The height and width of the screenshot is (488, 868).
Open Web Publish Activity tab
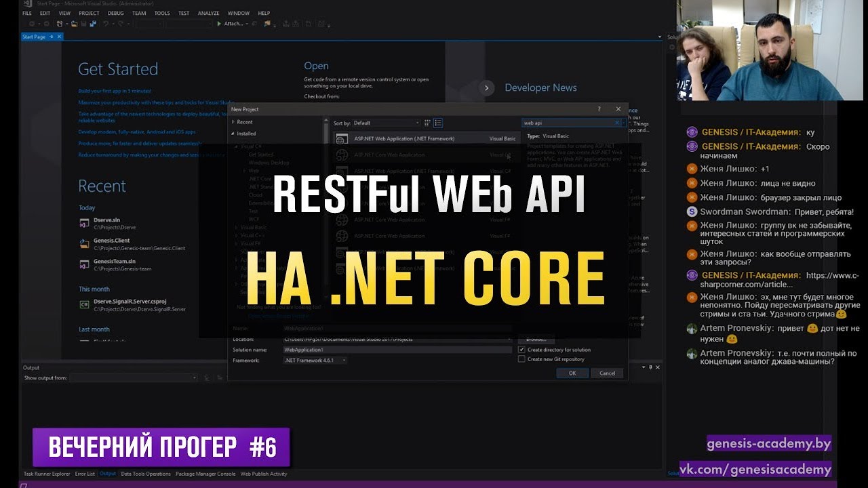[264, 474]
